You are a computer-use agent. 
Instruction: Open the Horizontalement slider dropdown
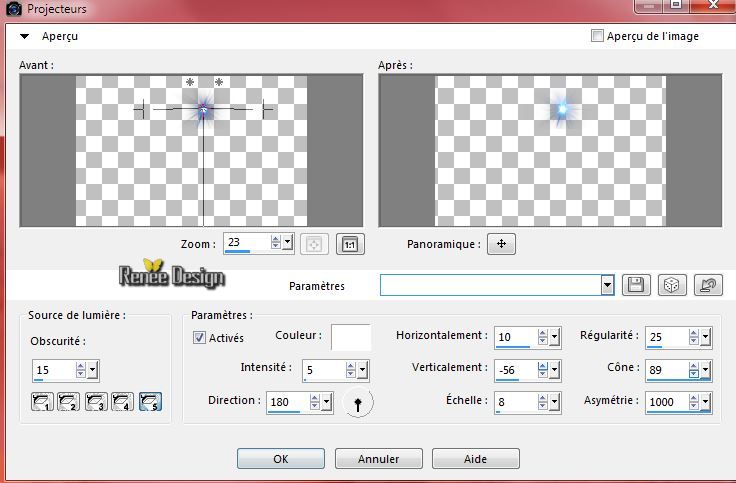point(554,337)
